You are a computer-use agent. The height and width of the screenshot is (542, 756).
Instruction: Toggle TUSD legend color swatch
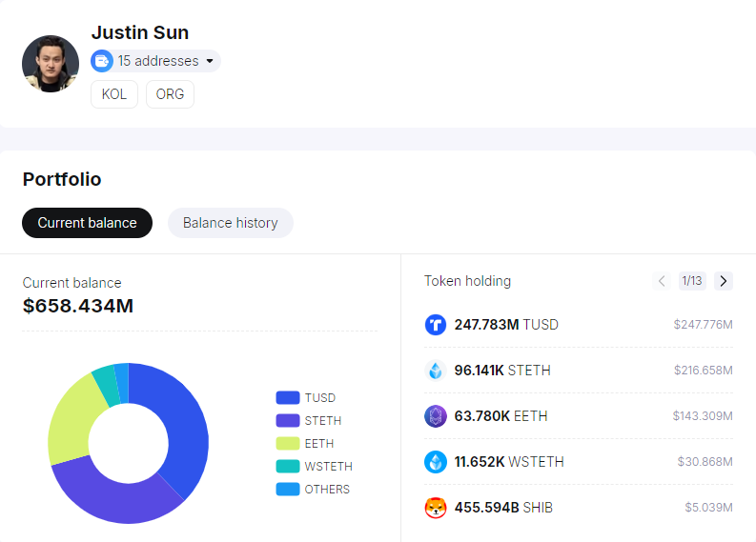pyautogui.click(x=288, y=398)
